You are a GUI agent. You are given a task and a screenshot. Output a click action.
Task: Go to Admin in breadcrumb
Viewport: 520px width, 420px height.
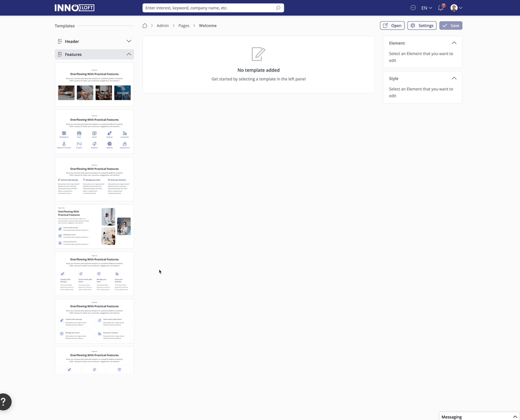pos(162,25)
